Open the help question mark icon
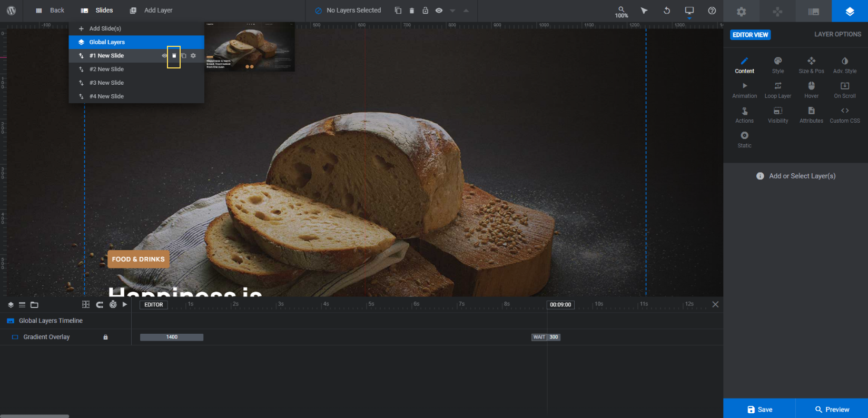Screen dimensions: 868x418 [x=712, y=11]
